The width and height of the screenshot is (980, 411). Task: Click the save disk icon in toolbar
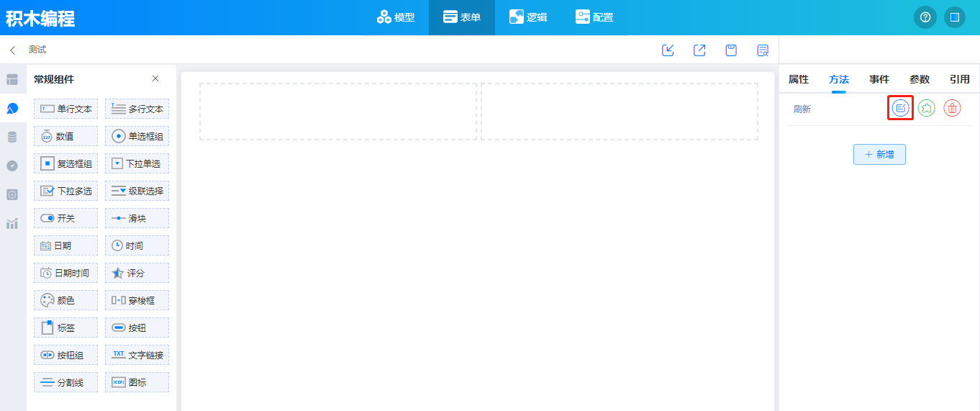tap(731, 50)
